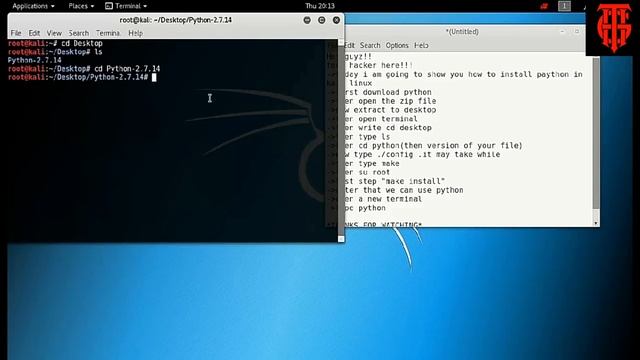Open the text editor Options menu
The width and height of the screenshot is (640, 360).
click(397, 45)
